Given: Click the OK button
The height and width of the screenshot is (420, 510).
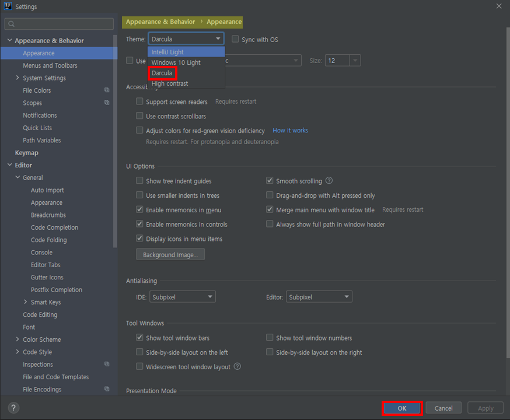Looking at the screenshot, I should tap(402, 408).
